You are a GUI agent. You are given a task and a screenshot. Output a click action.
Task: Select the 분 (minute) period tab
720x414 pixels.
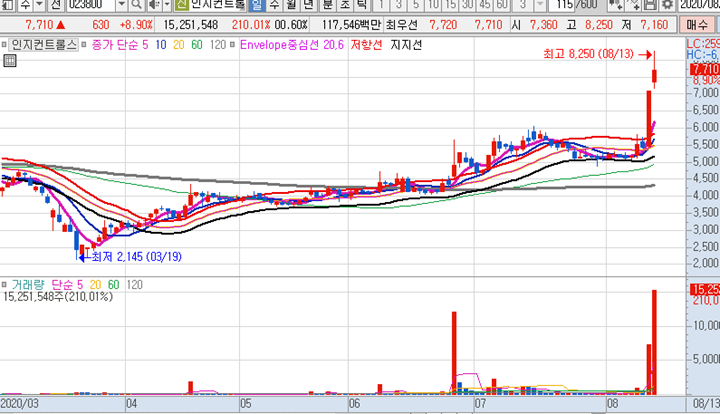pos(327,5)
